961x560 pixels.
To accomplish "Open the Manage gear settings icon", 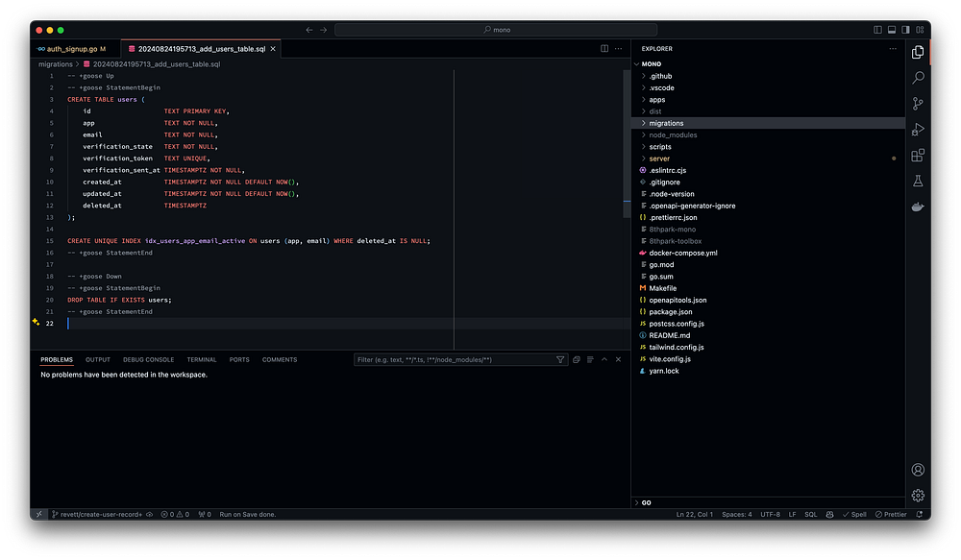I will (918, 496).
